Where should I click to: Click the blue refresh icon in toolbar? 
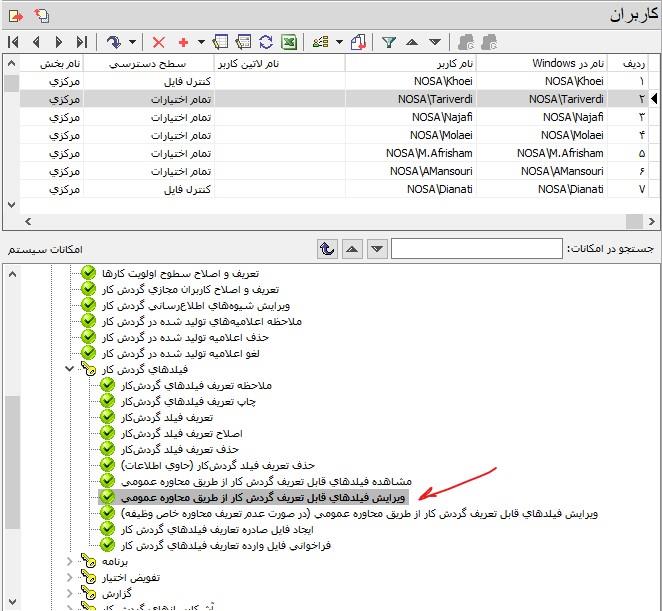pos(266,42)
